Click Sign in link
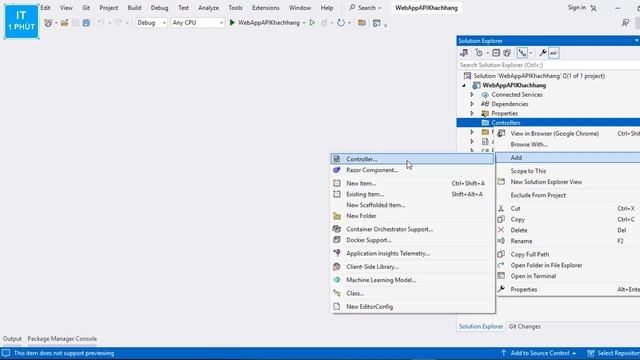The height and width of the screenshot is (360, 640). tap(576, 8)
